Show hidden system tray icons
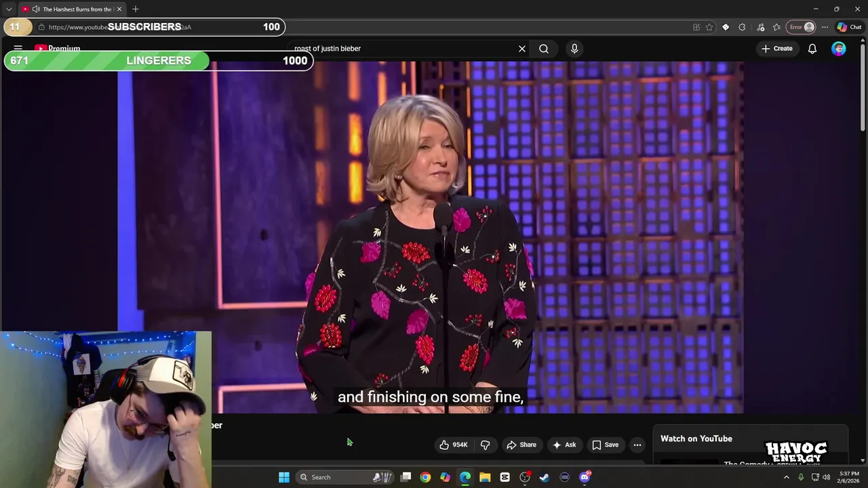Screen dimensions: 868x488 pyautogui.click(x=787, y=477)
